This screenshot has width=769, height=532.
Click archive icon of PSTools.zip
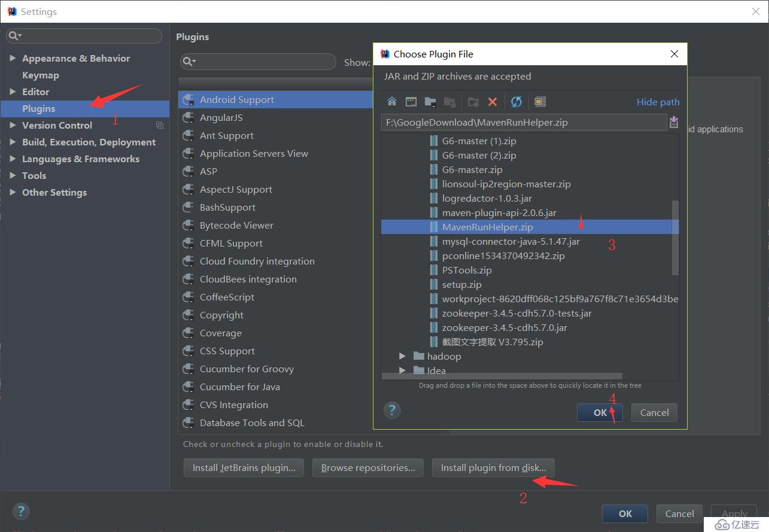[x=434, y=270]
